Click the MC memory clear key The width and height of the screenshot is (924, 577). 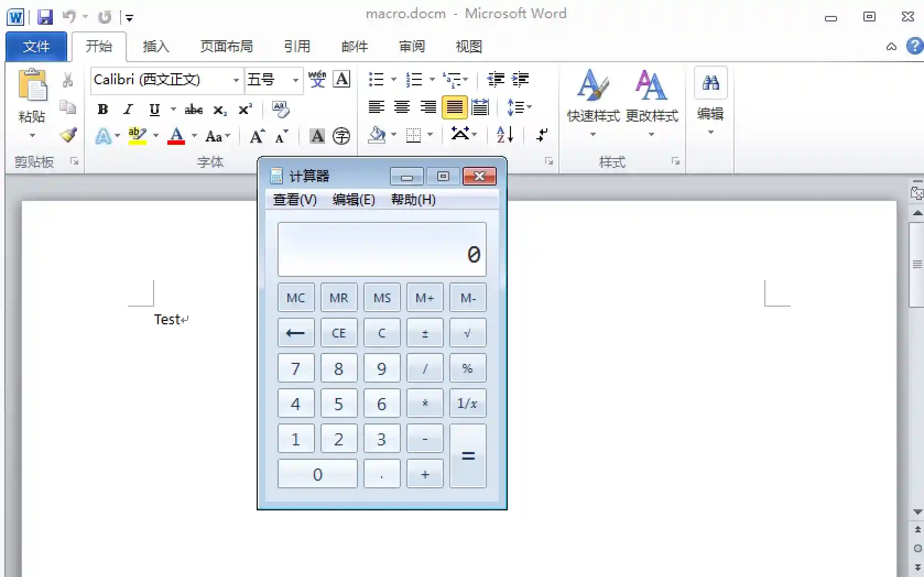296,298
